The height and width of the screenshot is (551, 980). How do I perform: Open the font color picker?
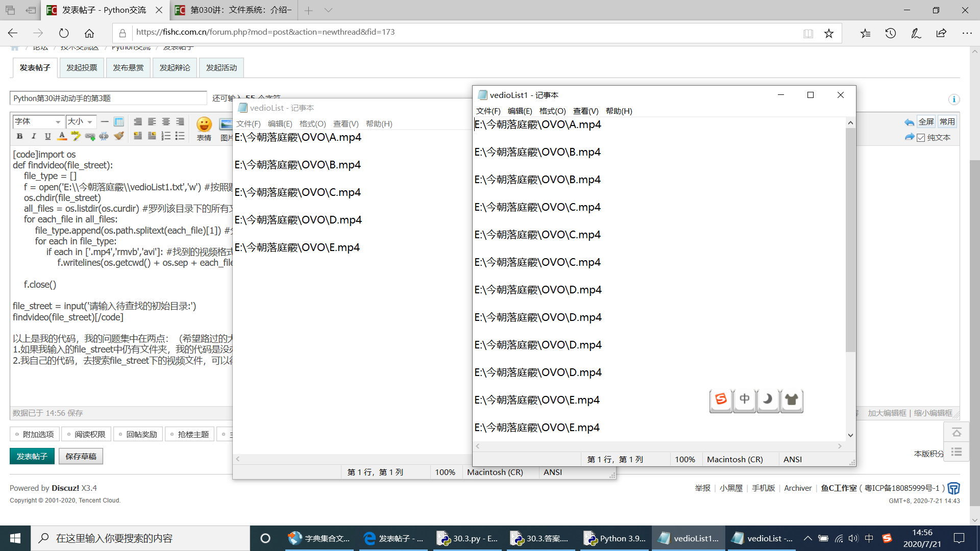[62, 136]
